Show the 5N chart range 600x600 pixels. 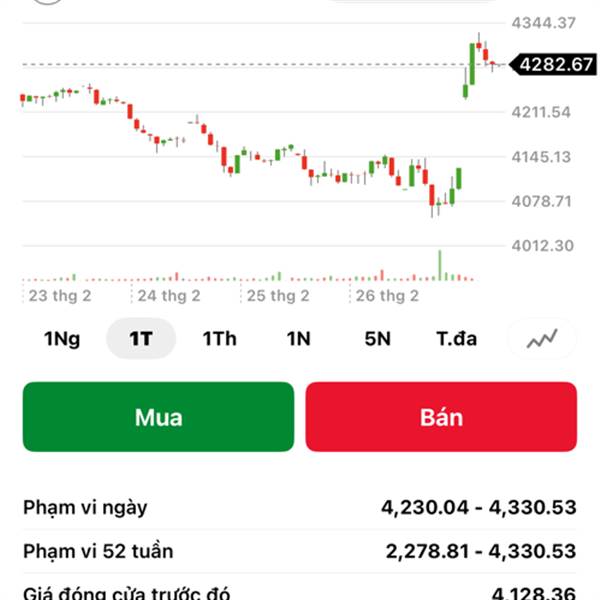(x=377, y=339)
